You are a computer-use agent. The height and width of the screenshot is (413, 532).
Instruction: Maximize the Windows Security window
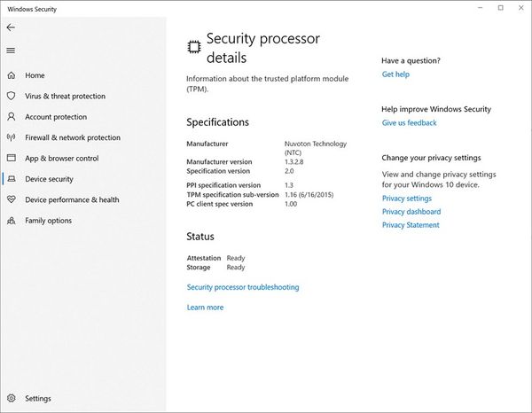500,8
